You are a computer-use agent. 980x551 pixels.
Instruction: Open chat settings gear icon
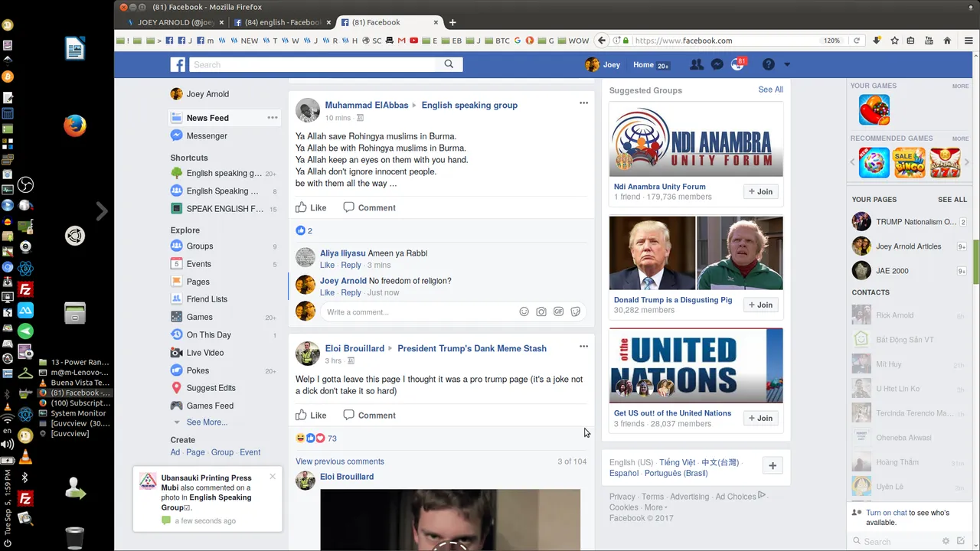point(946,541)
